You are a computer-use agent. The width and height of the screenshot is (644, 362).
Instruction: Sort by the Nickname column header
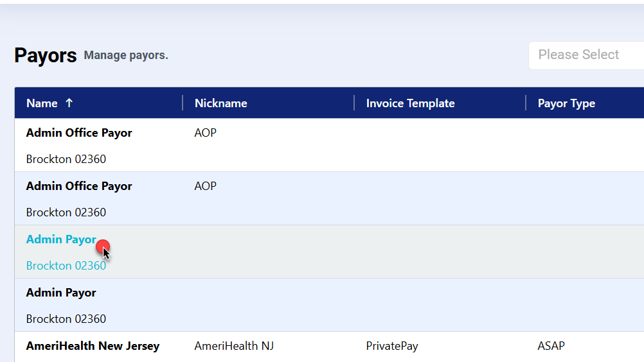(x=220, y=103)
